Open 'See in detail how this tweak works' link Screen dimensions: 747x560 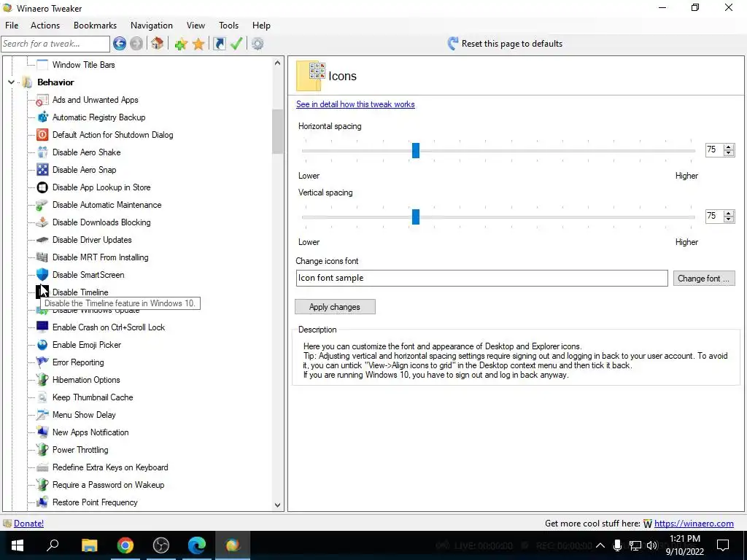(x=355, y=104)
